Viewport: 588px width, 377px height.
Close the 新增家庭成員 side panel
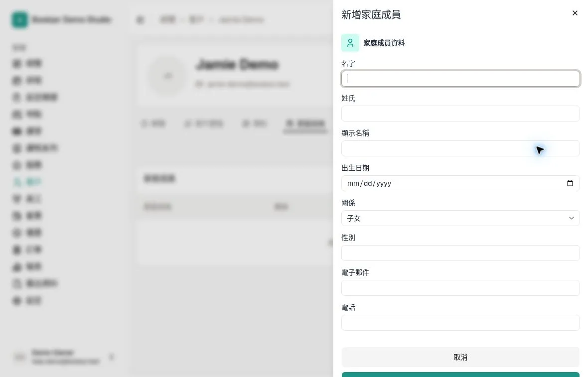click(x=575, y=13)
